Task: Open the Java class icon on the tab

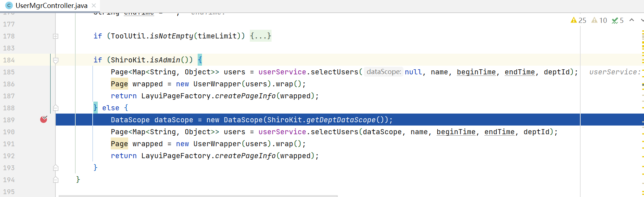Action: pyautogui.click(x=9, y=5)
